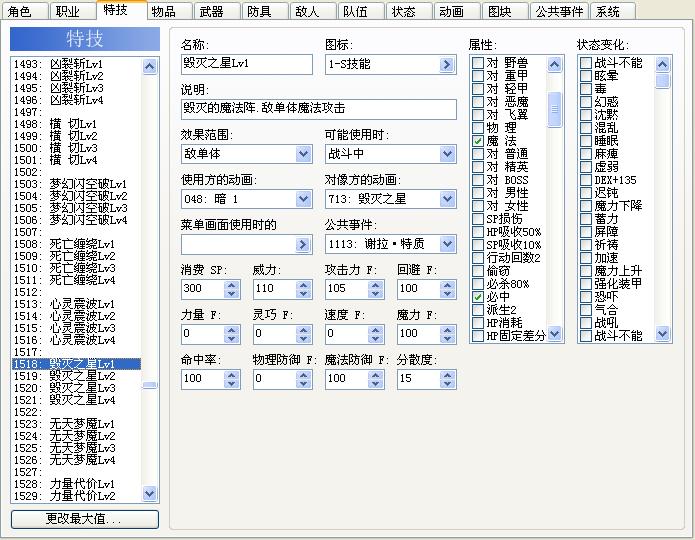
Task: Enable the 魔力下降 state change checkbox
Action: (x=586, y=206)
